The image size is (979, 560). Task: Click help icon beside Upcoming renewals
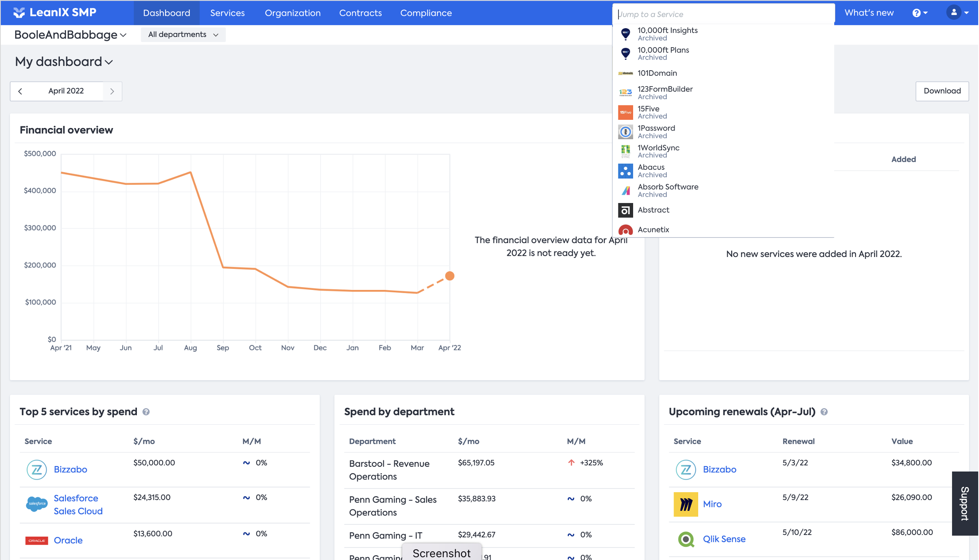pos(824,412)
